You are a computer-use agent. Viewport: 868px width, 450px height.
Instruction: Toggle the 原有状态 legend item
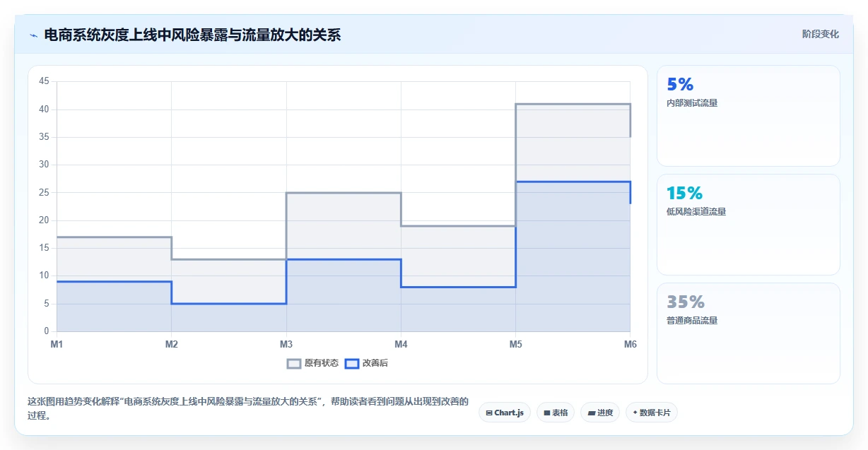tap(312, 363)
